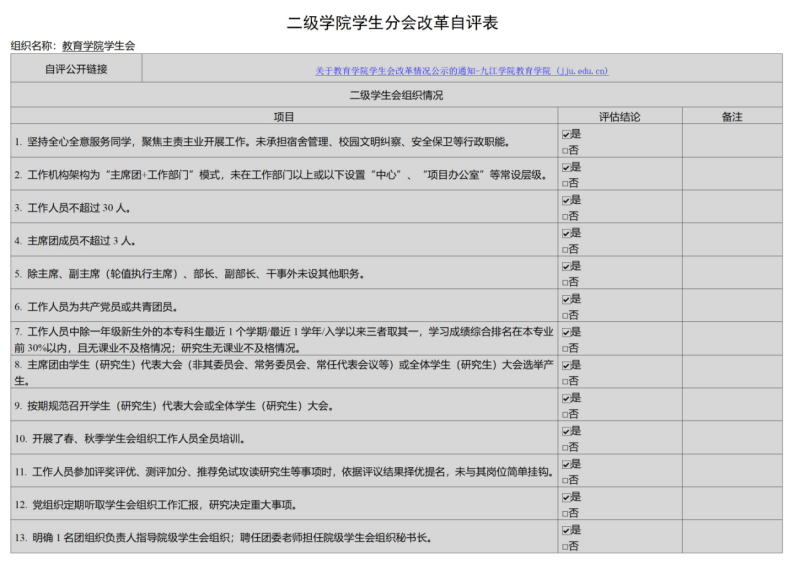This screenshot has height=575, width=794.
Task: Toggle 是 for item 5 未设其他职务
Action: pyautogui.click(x=566, y=267)
